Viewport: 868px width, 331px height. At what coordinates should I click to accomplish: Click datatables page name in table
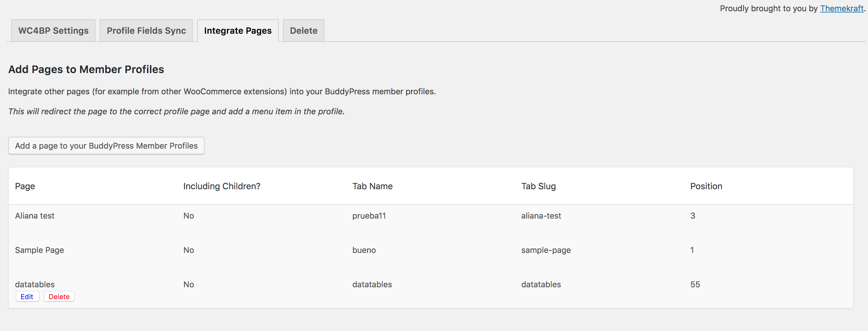pyautogui.click(x=35, y=284)
